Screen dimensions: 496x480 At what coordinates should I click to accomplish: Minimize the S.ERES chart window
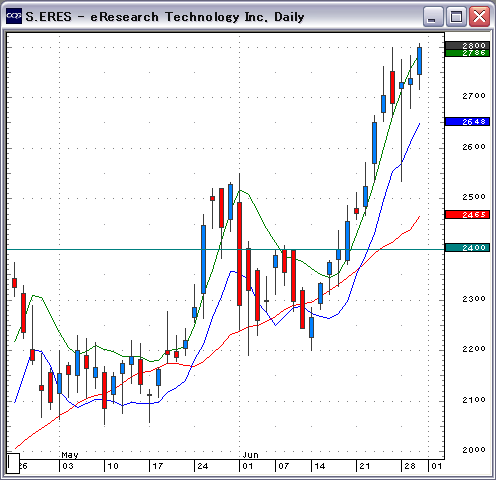click(433, 16)
